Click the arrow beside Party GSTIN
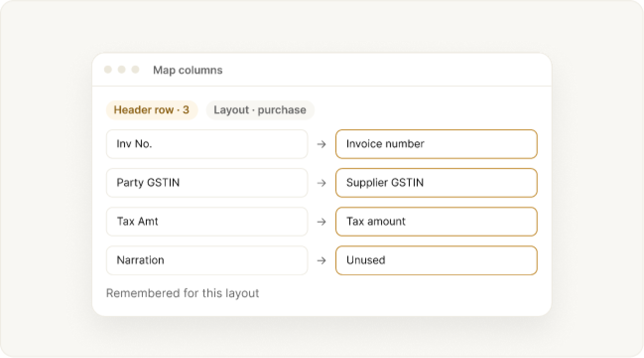This screenshot has width=644, height=358. click(x=322, y=183)
